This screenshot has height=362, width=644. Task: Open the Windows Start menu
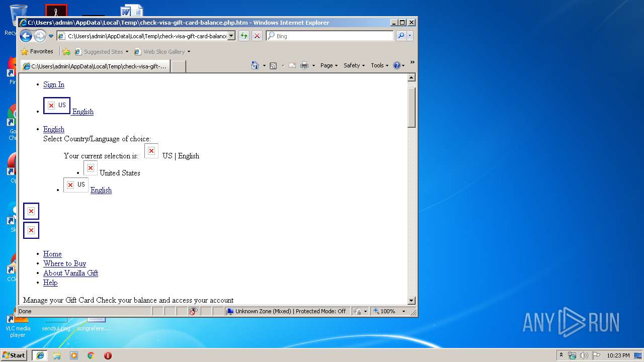[14, 355]
